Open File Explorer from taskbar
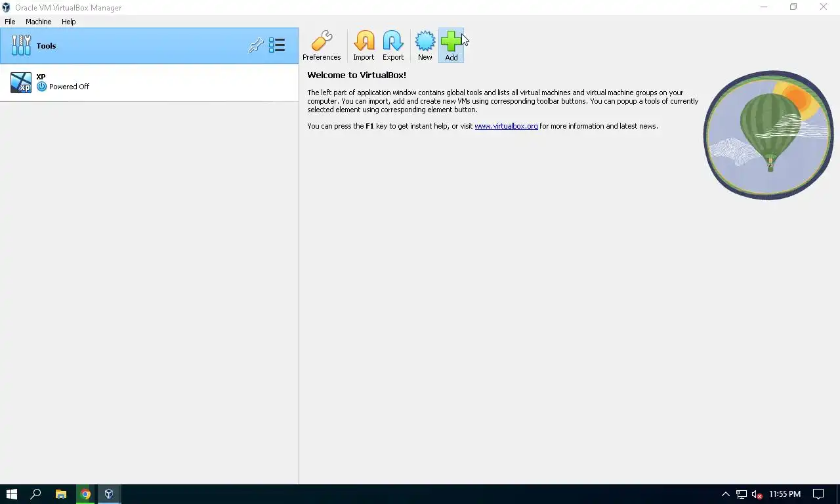The image size is (840, 504). [60, 494]
